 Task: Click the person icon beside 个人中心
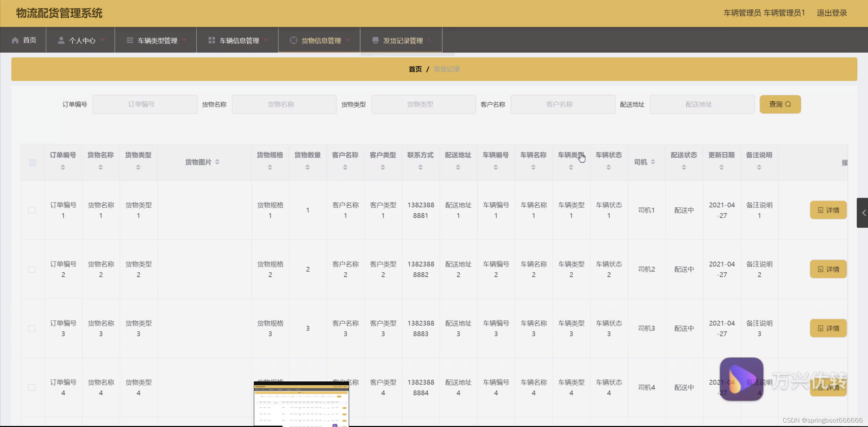pyautogui.click(x=61, y=40)
